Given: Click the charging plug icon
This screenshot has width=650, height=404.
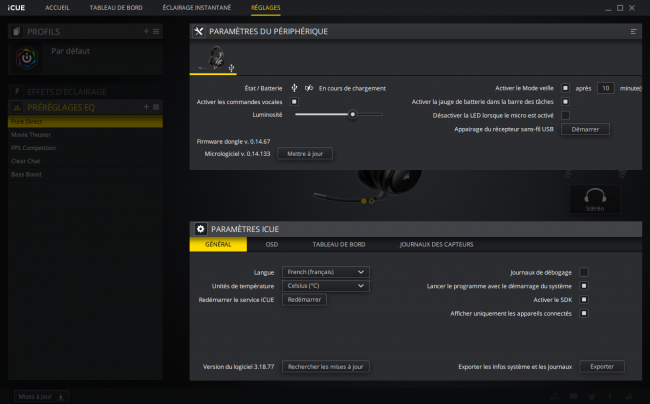Looking at the screenshot, I should 309,88.
